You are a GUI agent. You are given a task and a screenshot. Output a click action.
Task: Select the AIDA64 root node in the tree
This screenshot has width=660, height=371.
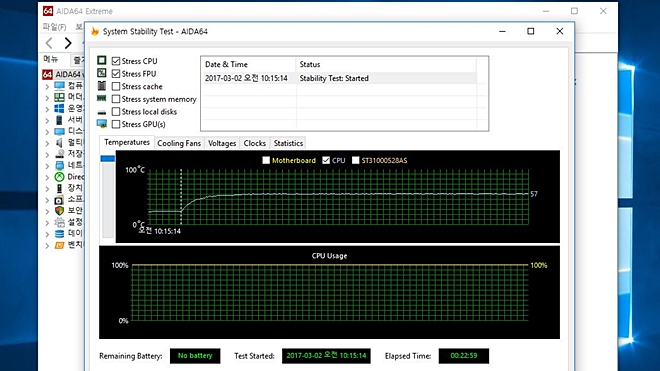[63, 75]
